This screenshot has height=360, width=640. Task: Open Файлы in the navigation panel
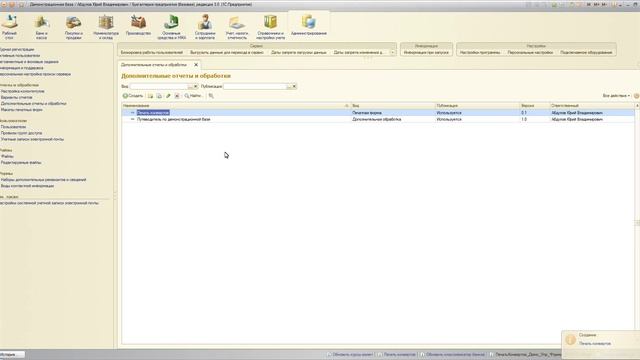point(7,156)
